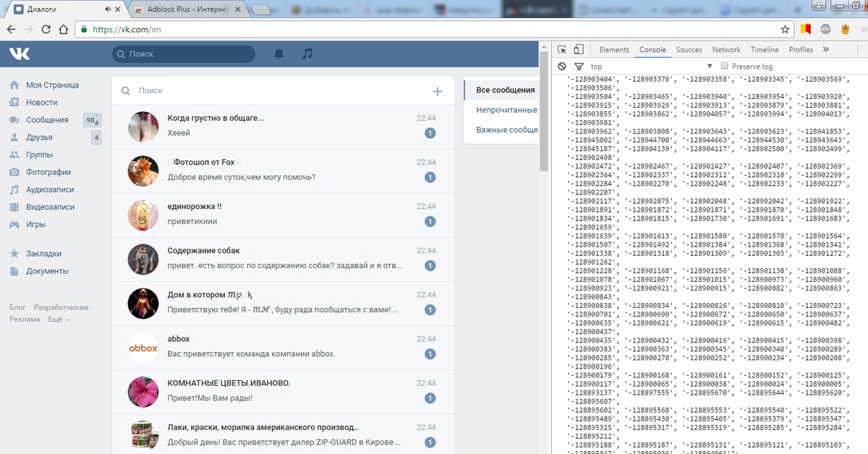Switch to the Network tab in DevTools
Screen dimensions: 868x454
[726, 50]
